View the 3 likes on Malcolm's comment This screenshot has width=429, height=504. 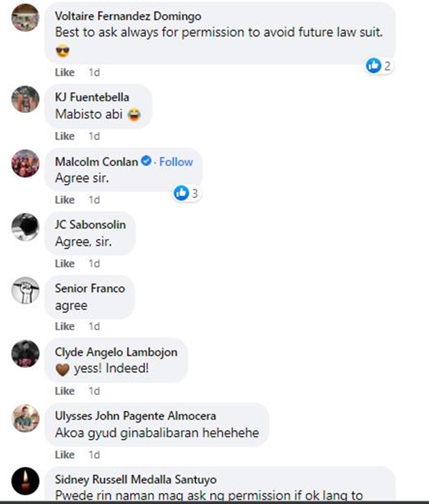186,193
